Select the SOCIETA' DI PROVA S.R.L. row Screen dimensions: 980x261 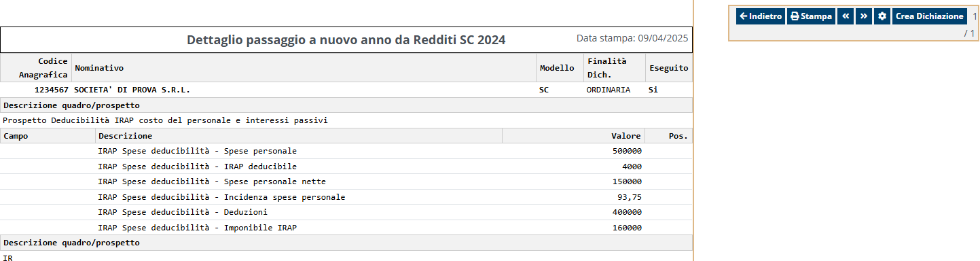[x=346, y=90]
